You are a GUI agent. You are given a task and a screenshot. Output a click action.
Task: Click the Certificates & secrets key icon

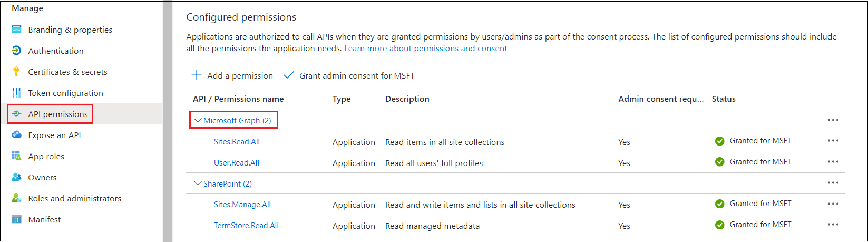(16, 72)
